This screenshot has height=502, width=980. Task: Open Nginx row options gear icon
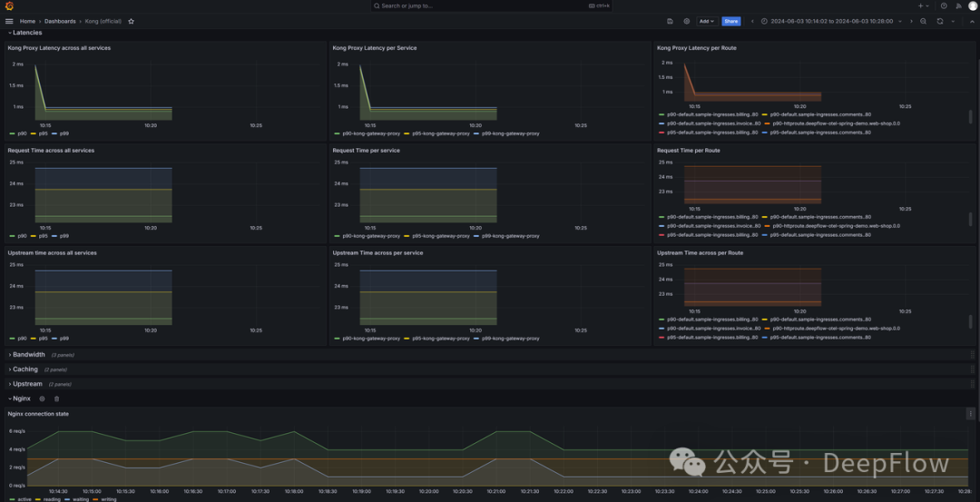click(x=42, y=399)
